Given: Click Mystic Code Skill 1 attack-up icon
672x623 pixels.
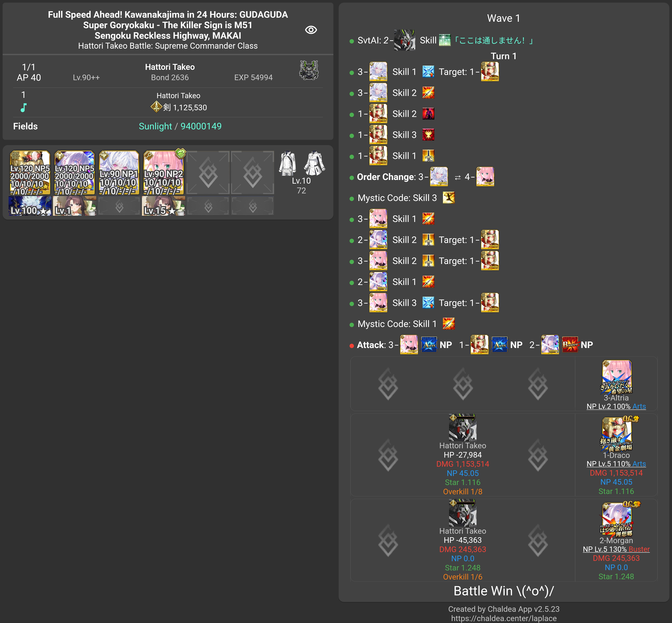Looking at the screenshot, I should [x=449, y=324].
